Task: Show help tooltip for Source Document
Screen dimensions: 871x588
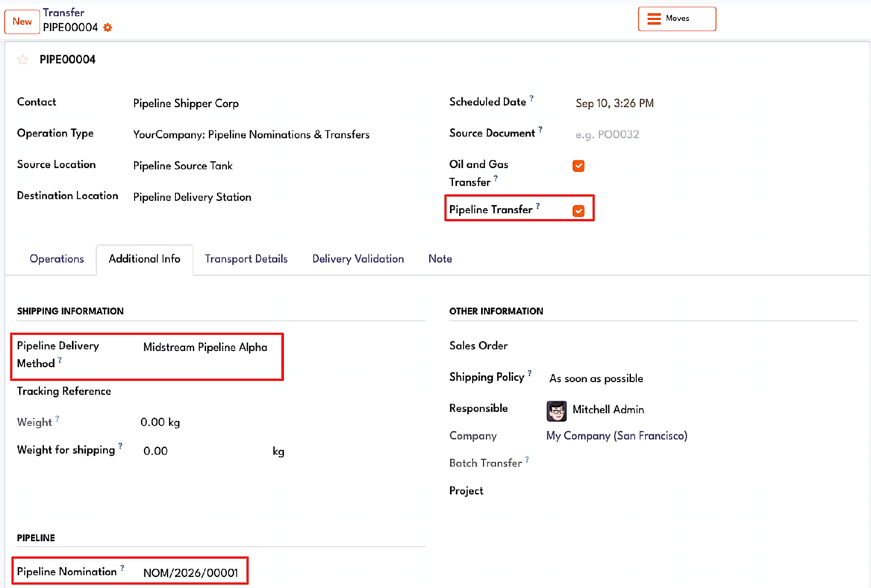Action: 540,129
